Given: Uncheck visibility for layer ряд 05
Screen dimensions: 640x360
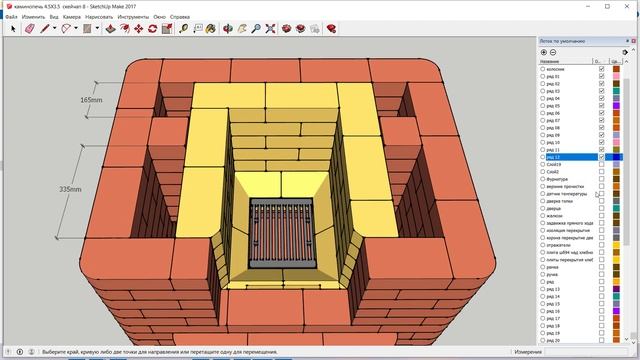Looking at the screenshot, I should (x=601, y=106).
